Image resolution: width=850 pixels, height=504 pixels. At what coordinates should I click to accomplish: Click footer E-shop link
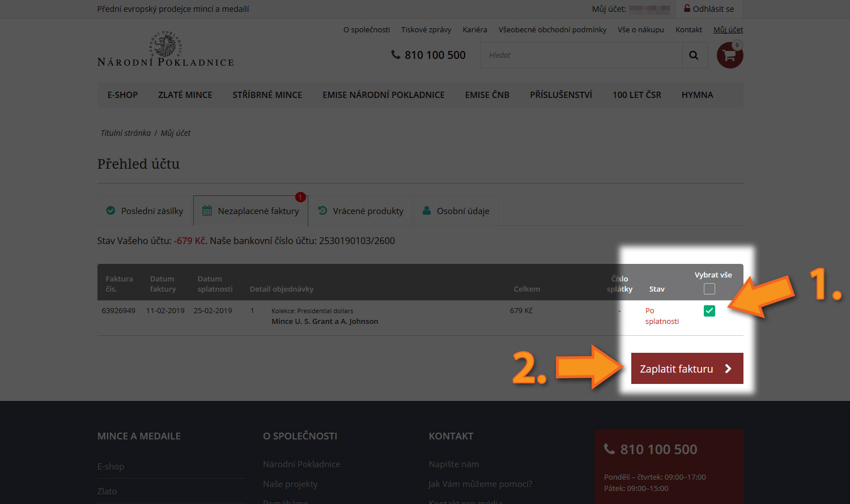(x=110, y=467)
